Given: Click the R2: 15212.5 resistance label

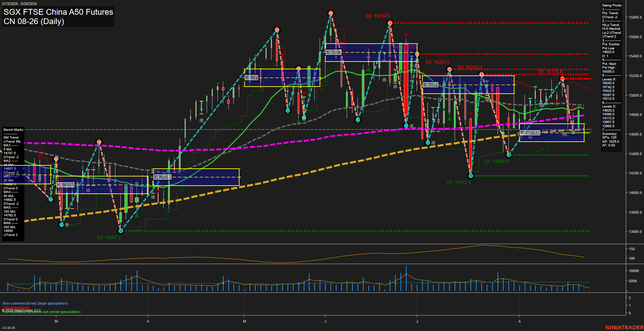Looking at the screenshot, I should [x=469, y=67].
